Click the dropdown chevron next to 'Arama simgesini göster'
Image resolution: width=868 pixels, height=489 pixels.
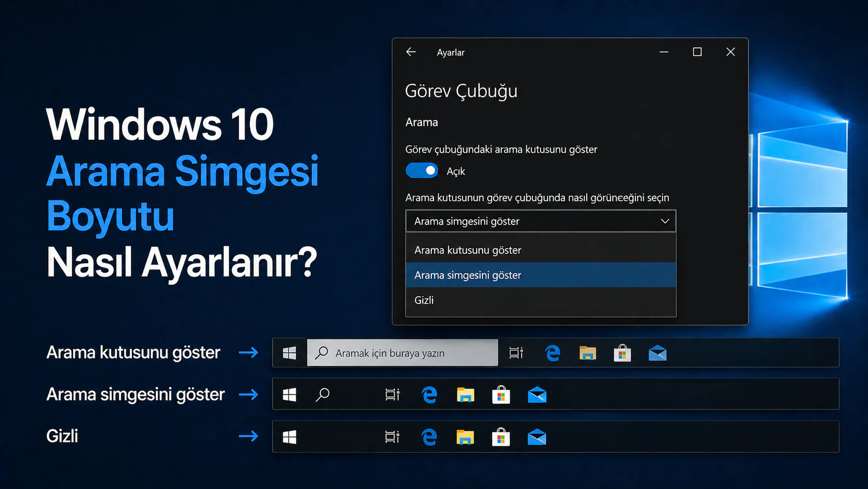click(665, 221)
